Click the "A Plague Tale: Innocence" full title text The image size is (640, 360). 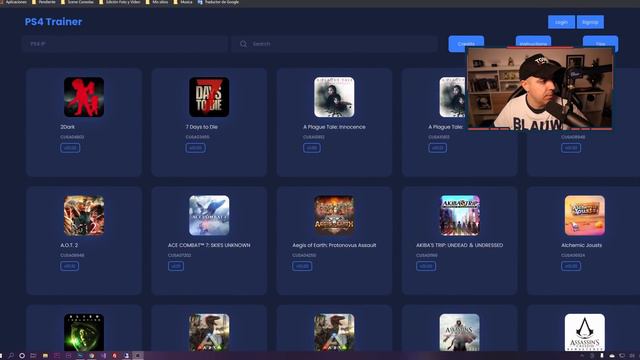pos(334,127)
